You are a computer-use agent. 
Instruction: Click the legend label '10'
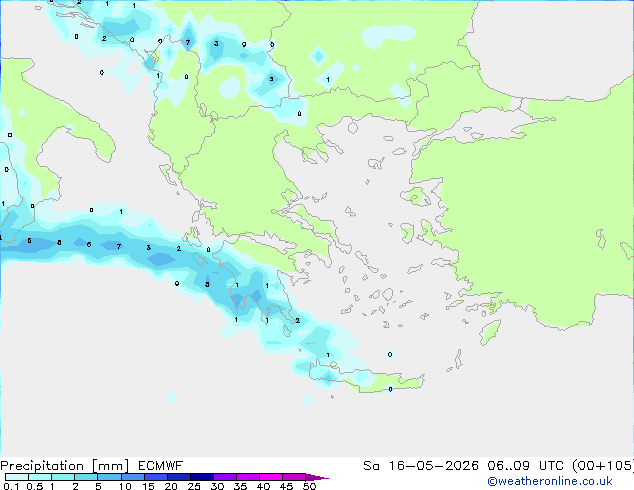[x=125, y=486]
